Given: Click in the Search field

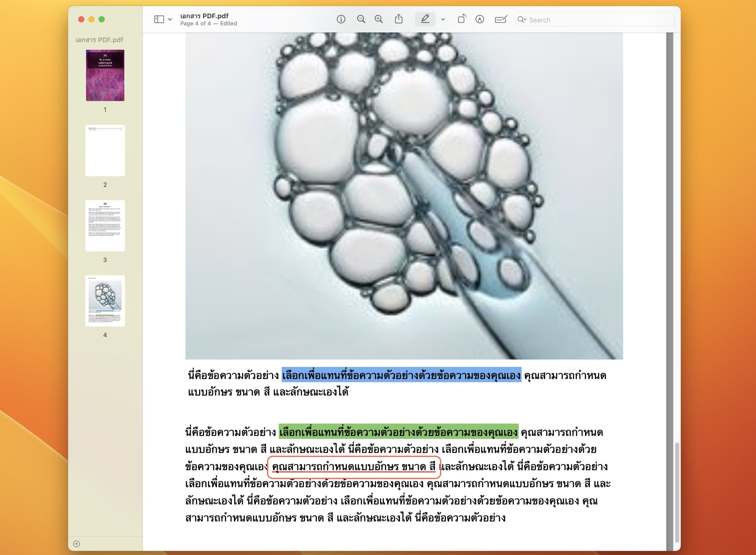Looking at the screenshot, I should [598, 20].
